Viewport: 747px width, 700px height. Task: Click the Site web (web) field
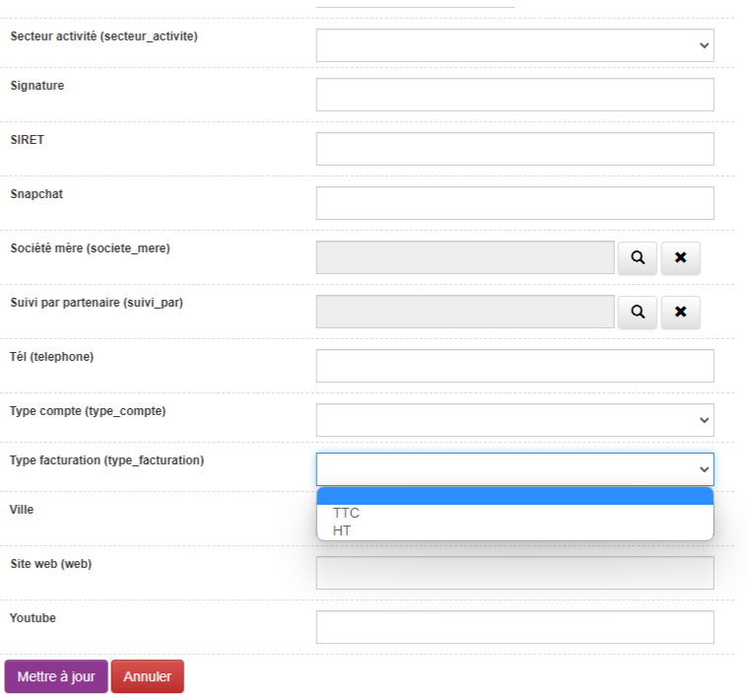(514, 573)
